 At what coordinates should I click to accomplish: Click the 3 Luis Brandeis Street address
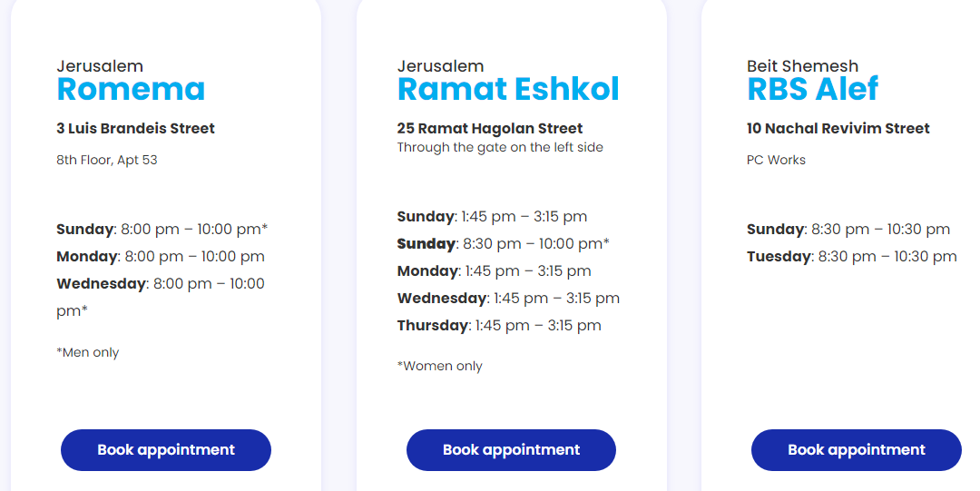135,129
